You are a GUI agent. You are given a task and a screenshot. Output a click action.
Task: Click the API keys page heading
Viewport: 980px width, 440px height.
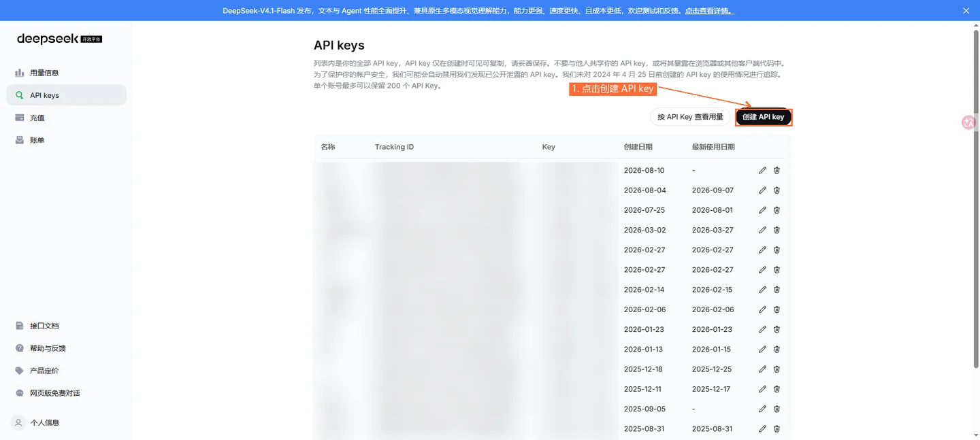pos(339,46)
